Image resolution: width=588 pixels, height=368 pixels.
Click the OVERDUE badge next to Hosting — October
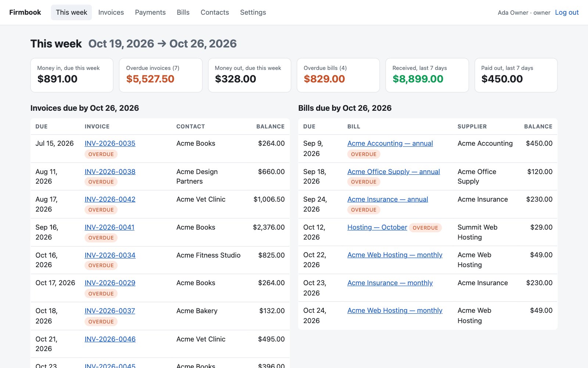click(x=425, y=228)
